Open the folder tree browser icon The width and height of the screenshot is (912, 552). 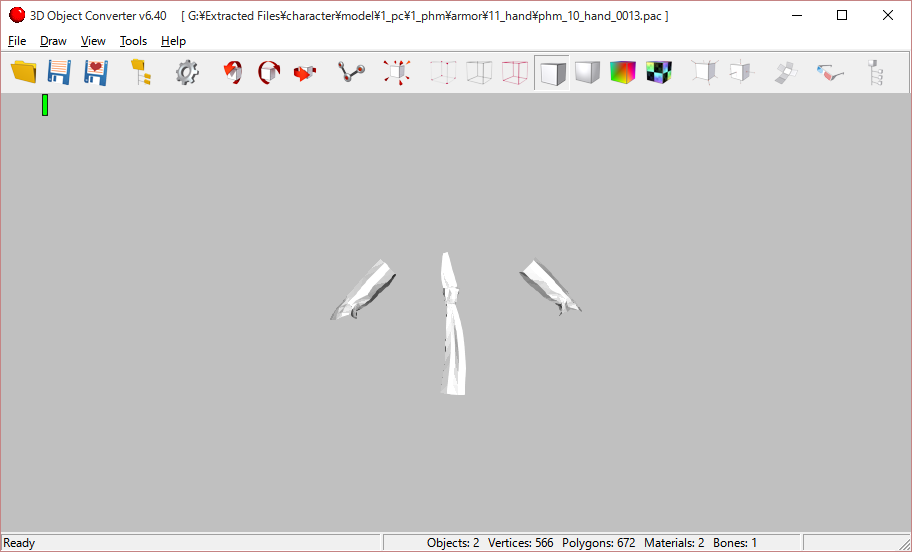(x=141, y=72)
